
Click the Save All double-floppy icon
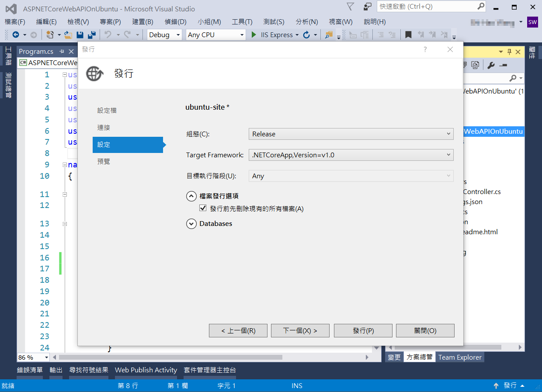(92, 35)
